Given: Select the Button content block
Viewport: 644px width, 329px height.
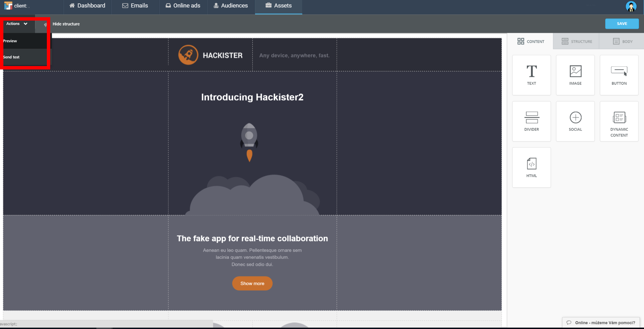Looking at the screenshot, I should (619, 75).
